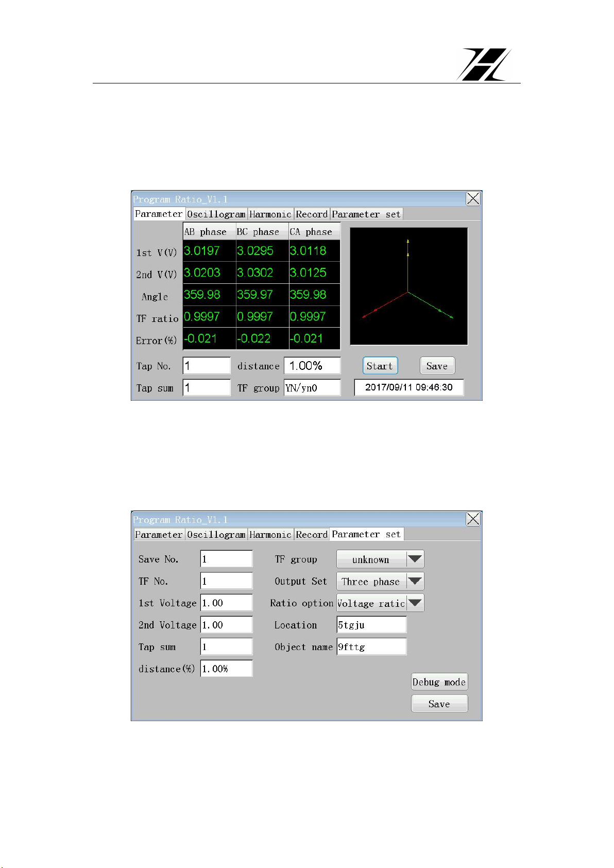Click the 'TF ratio' row label
614x868 pixels.
tap(157, 318)
